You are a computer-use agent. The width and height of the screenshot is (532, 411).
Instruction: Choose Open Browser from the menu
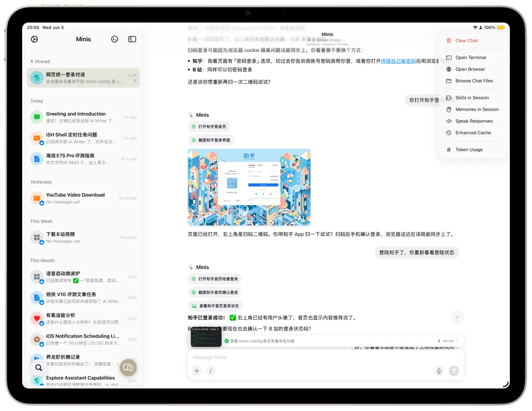click(472, 69)
